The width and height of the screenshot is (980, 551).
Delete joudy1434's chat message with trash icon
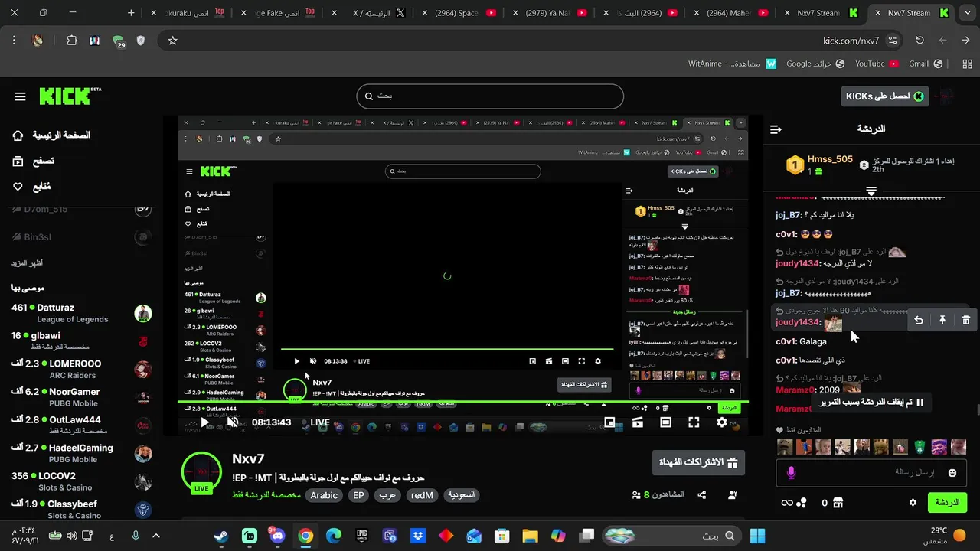(x=965, y=320)
